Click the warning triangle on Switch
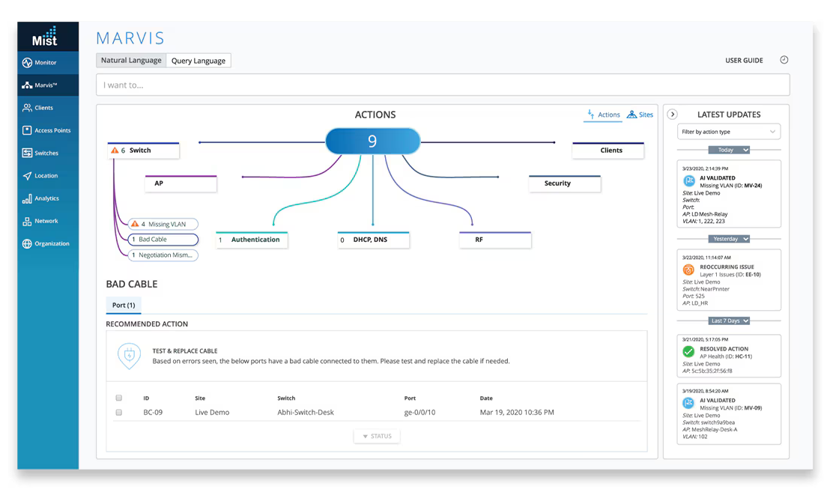The image size is (836, 504). (x=115, y=151)
